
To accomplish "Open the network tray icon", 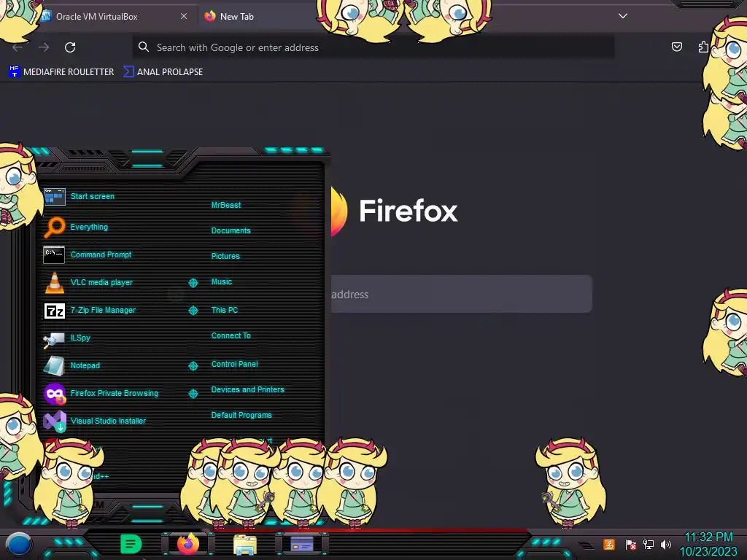I will point(648,544).
